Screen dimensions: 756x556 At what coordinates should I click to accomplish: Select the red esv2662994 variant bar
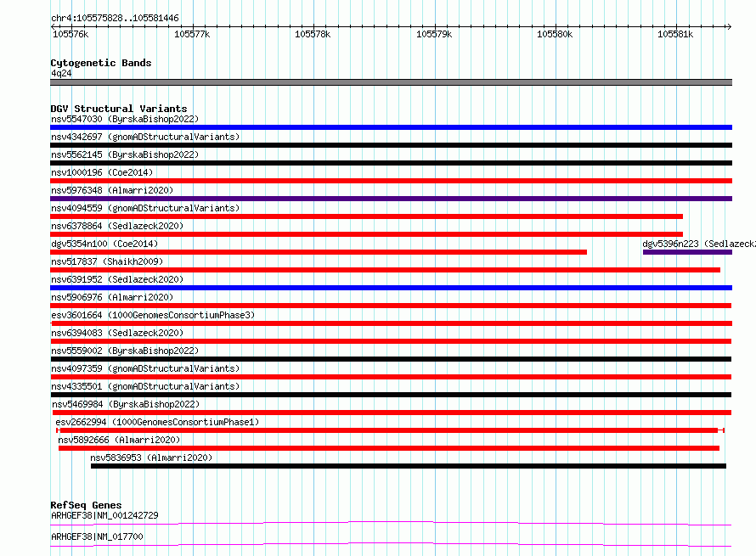coord(390,430)
